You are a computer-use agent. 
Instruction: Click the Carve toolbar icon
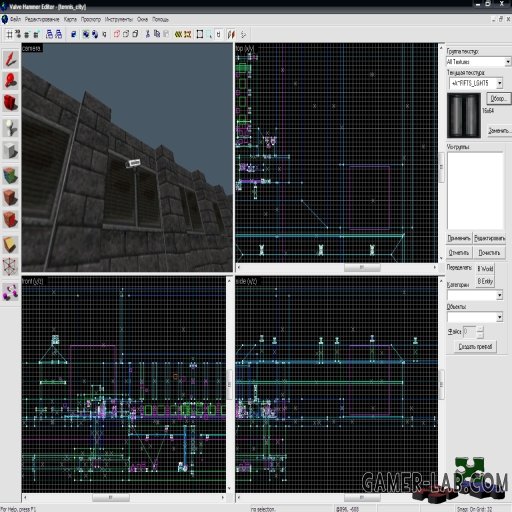tap(74, 34)
